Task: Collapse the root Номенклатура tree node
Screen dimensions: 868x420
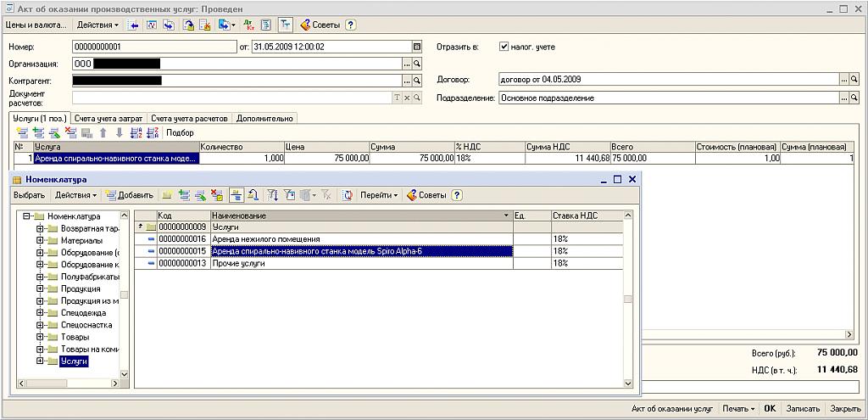Action: (x=26, y=216)
